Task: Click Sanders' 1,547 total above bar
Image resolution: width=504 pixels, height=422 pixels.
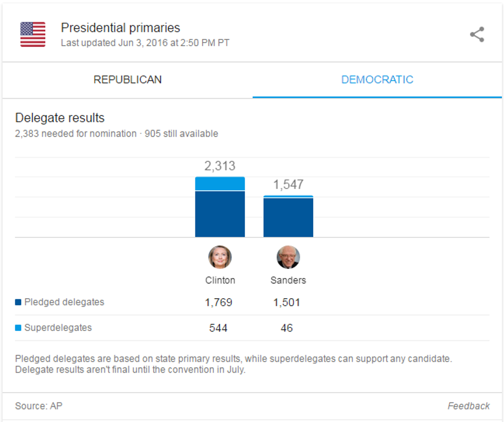Action: tap(288, 185)
